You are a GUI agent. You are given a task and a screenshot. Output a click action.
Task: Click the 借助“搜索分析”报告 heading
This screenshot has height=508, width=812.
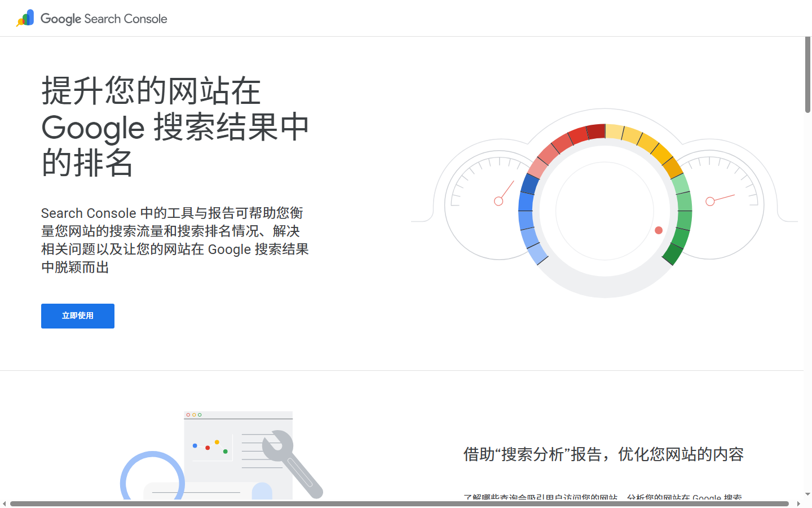603,454
